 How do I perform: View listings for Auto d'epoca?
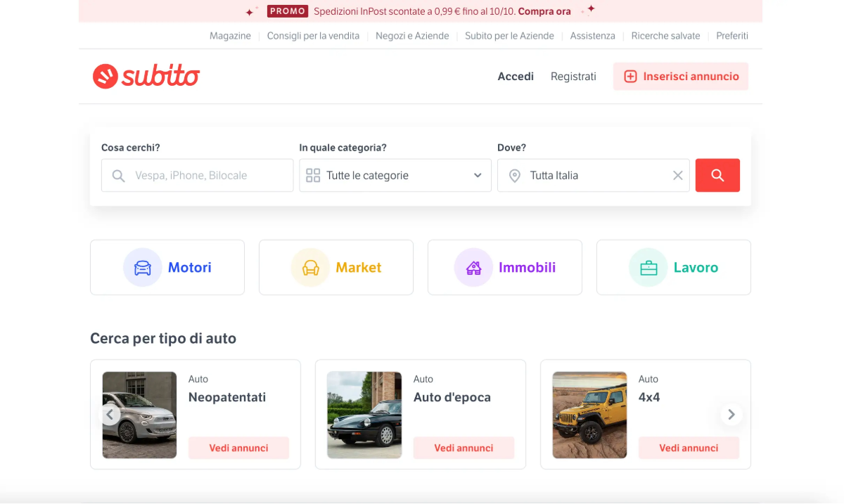coord(463,448)
